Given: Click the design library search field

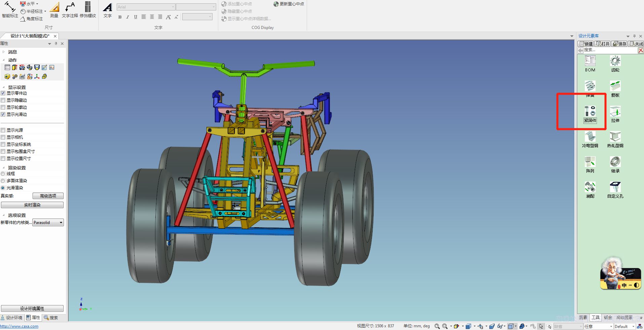Looking at the screenshot, I should pos(610,50).
